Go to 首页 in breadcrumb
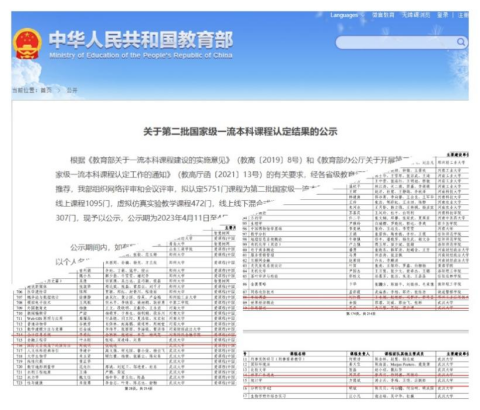Viewport: 480px width, 410px height. [46, 90]
